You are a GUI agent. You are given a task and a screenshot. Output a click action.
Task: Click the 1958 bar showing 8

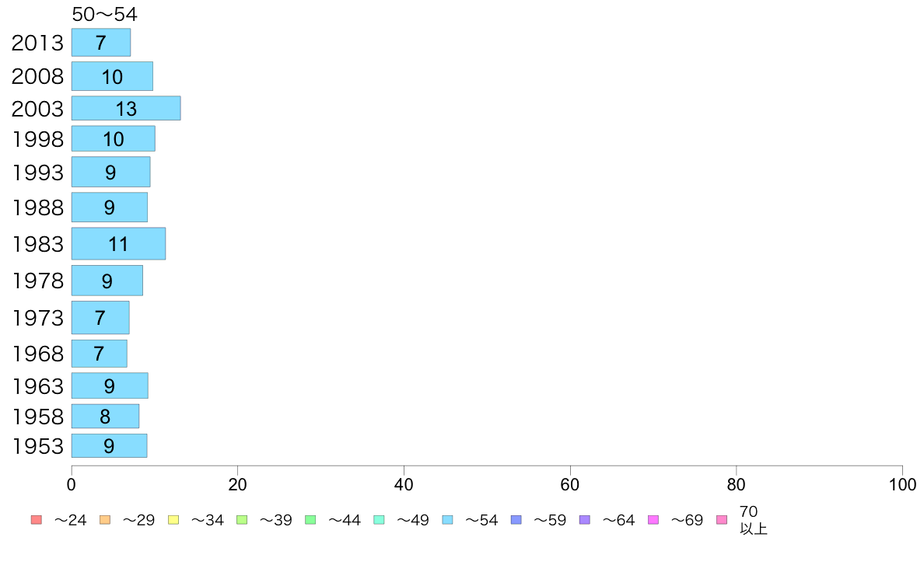pyautogui.click(x=106, y=416)
